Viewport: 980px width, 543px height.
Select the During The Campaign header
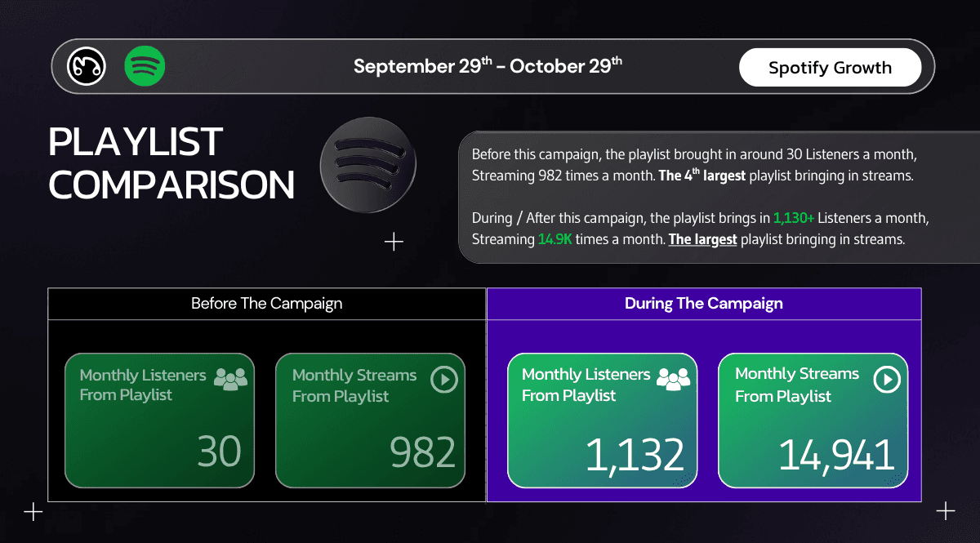click(704, 304)
